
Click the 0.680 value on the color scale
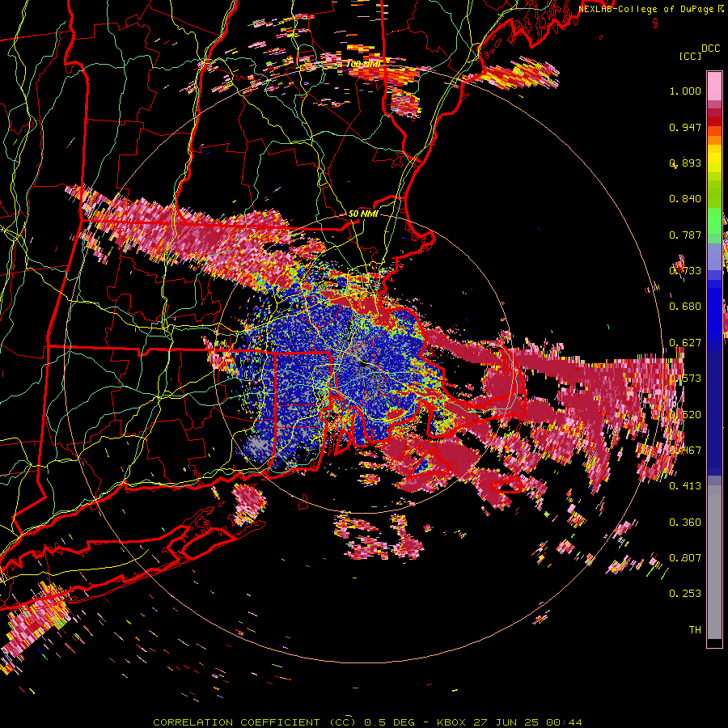(x=685, y=307)
